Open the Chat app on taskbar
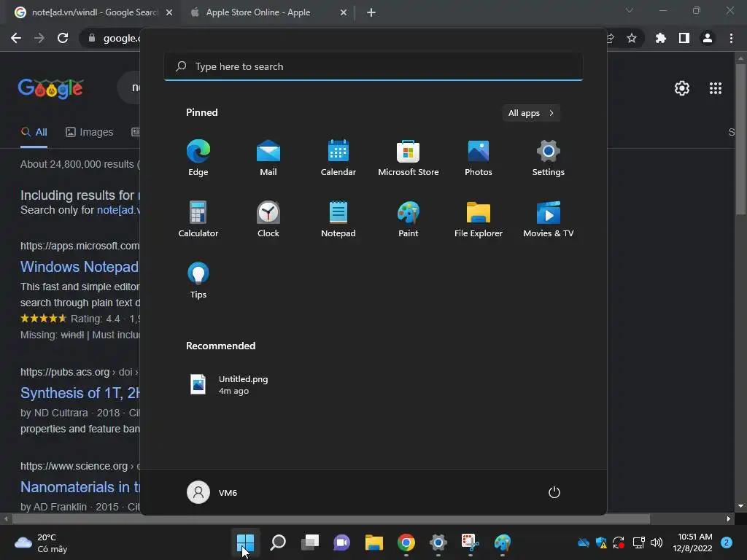This screenshot has height=560, width=747. tap(341, 542)
